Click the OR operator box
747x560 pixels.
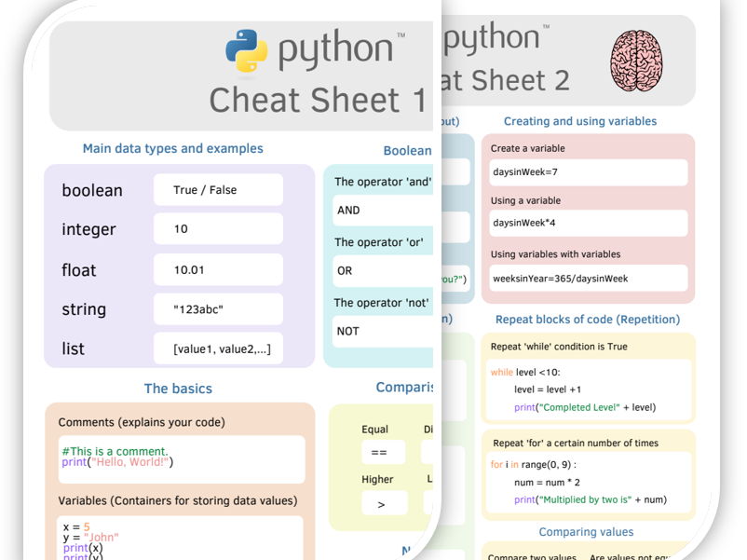click(x=384, y=271)
